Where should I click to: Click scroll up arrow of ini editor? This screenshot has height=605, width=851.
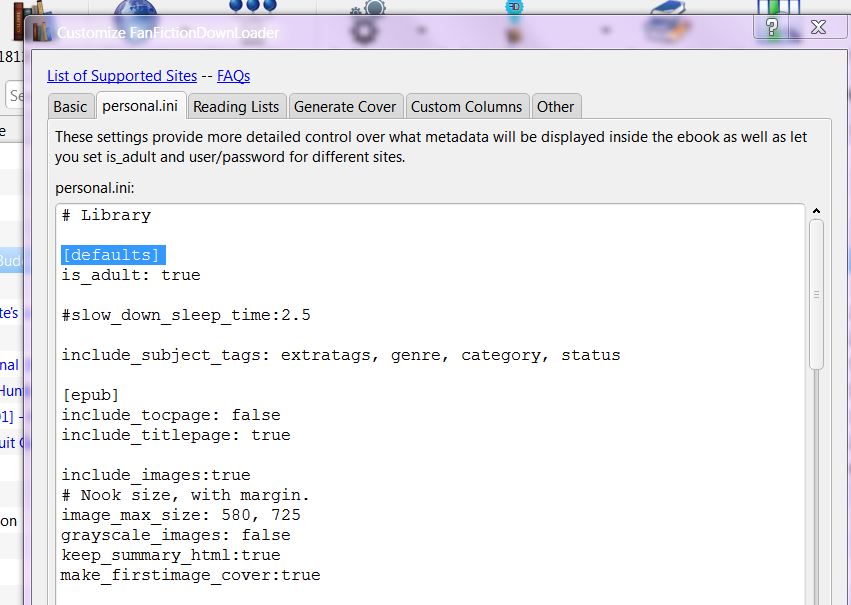(x=816, y=211)
